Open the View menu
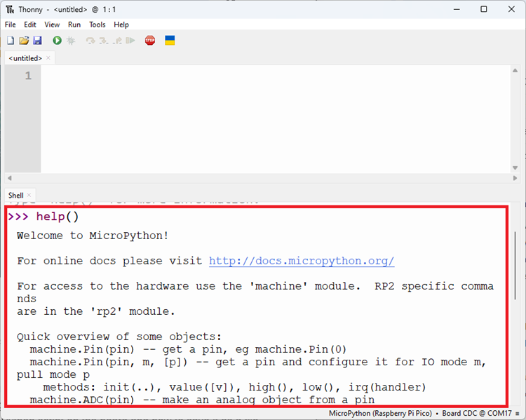Image resolution: width=526 pixels, height=420 pixels. pos(52,25)
